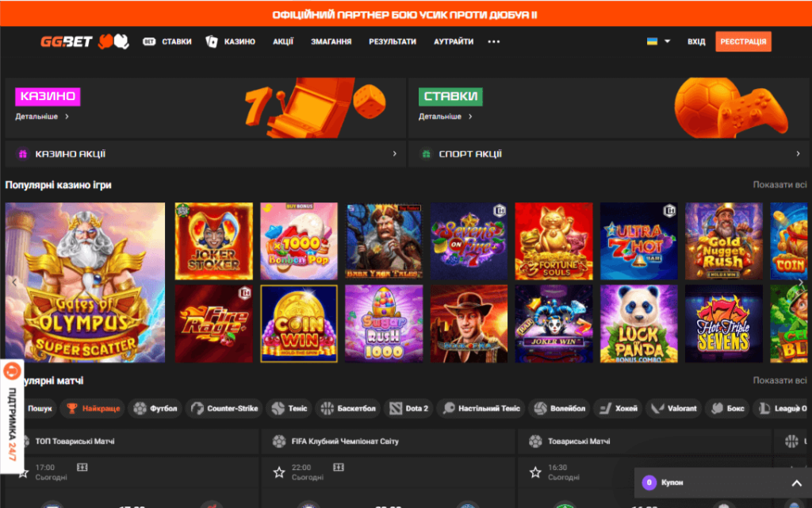Open the Baba Yaga Tales game
The height and width of the screenshot is (508, 812).
coord(384,241)
